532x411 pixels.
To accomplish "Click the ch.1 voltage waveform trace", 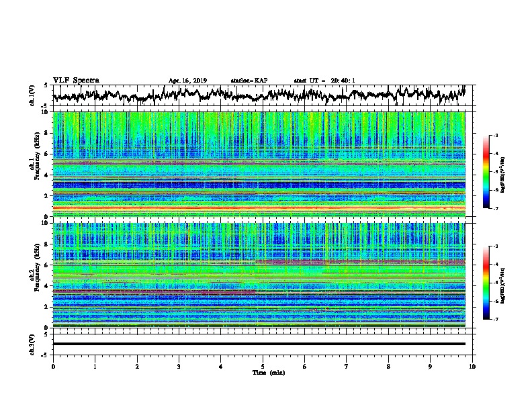I will click(259, 94).
